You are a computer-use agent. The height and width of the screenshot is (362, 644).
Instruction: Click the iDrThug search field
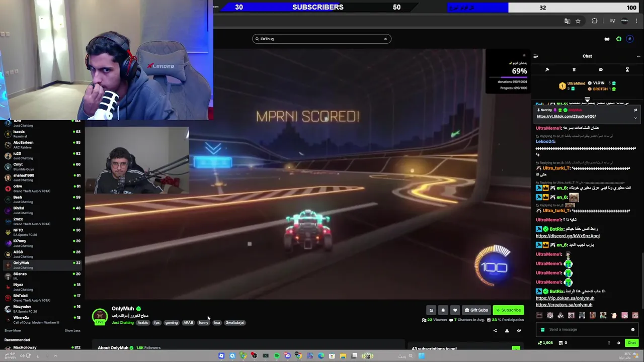(x=322, y=39)
